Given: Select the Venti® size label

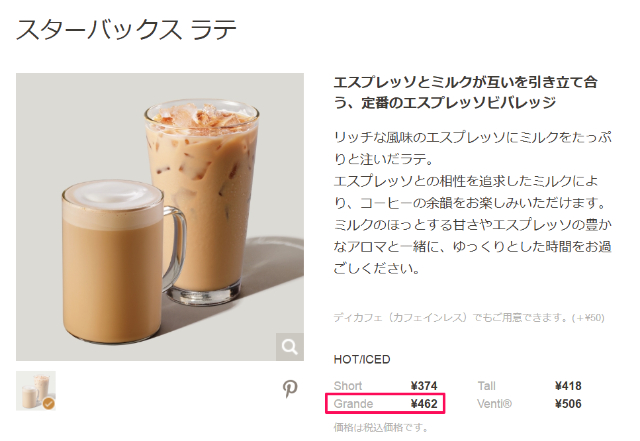Looking at the screenshot, I should 494,404.
